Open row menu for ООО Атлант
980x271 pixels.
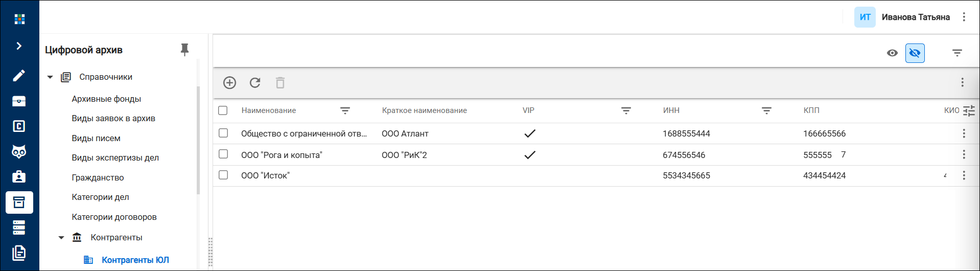964,133
